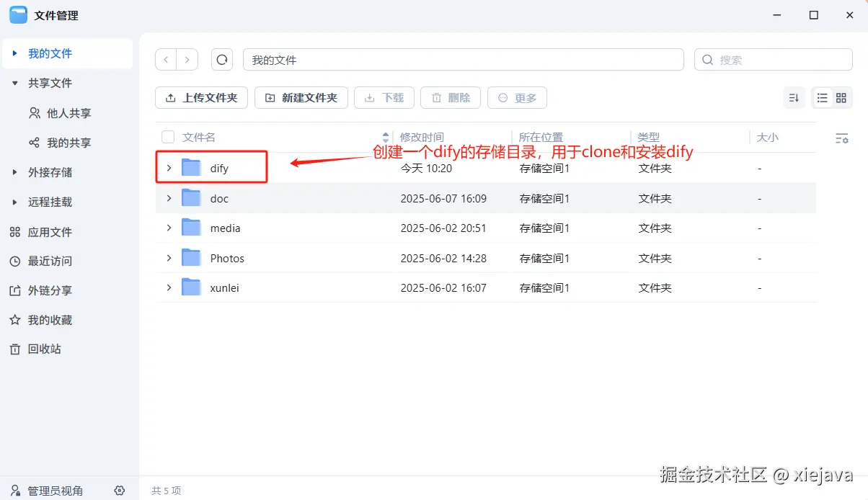Screen dimensions: 868x500
Task: Click the Photos folder icon
Action: [191, 258]
